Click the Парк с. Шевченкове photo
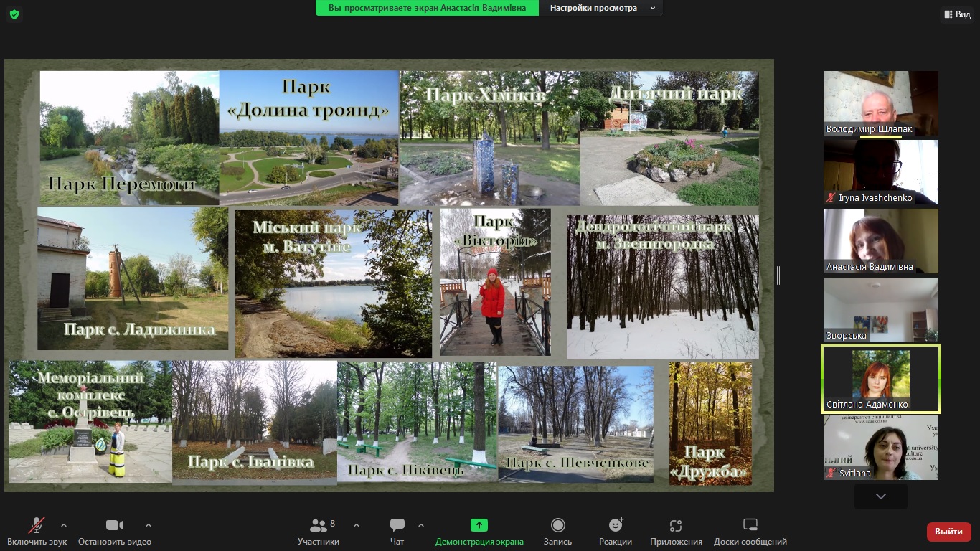 (576, 423)
